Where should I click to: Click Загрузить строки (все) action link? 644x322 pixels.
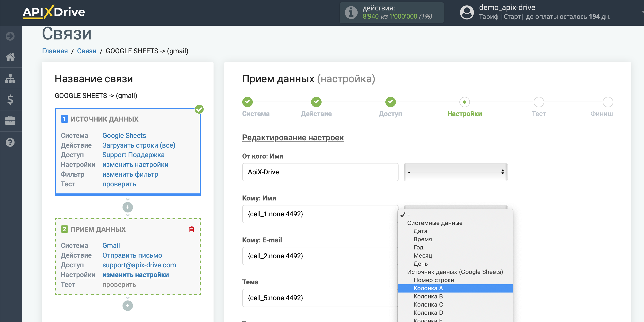139,145
